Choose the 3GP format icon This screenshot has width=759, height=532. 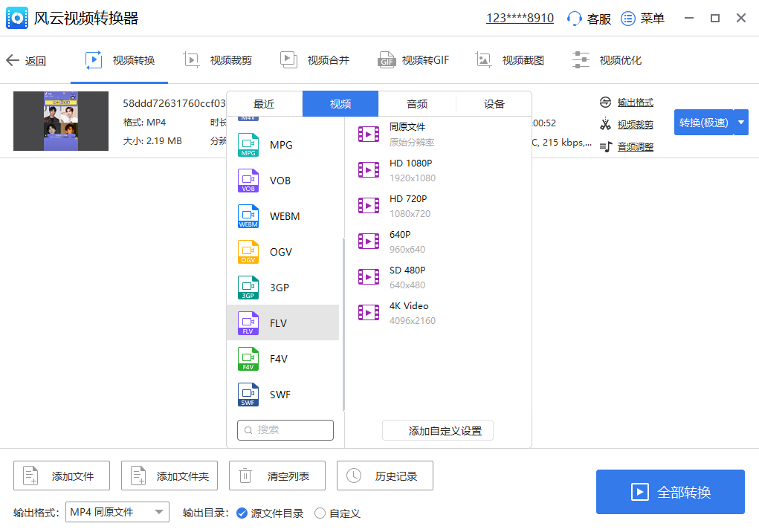248,288
